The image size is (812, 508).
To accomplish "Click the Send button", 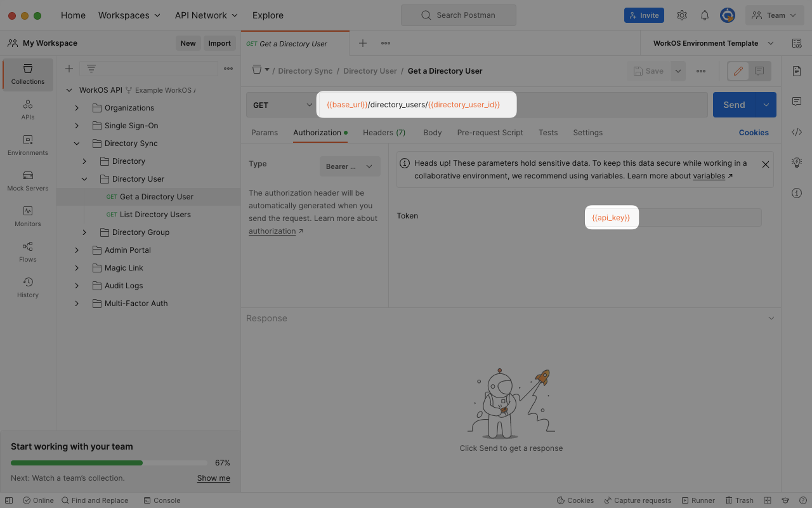I will [x=734, y=104].
